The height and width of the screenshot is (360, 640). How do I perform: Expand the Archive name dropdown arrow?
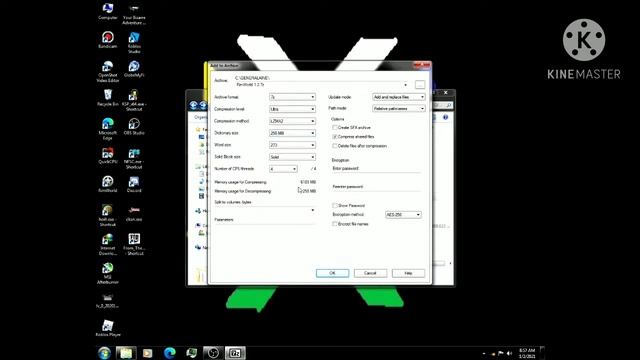point(405,85)
